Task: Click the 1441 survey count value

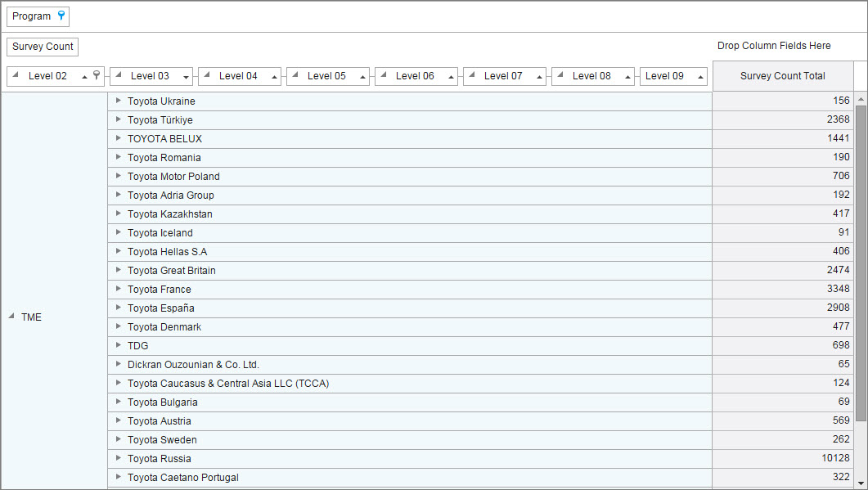Action: [838, 138]
